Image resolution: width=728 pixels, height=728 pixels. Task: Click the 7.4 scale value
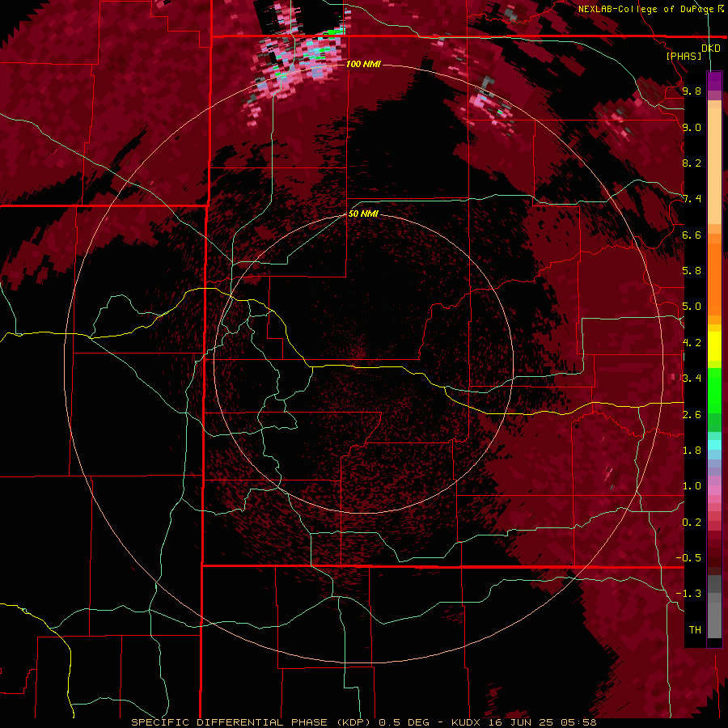coord(692,199)
